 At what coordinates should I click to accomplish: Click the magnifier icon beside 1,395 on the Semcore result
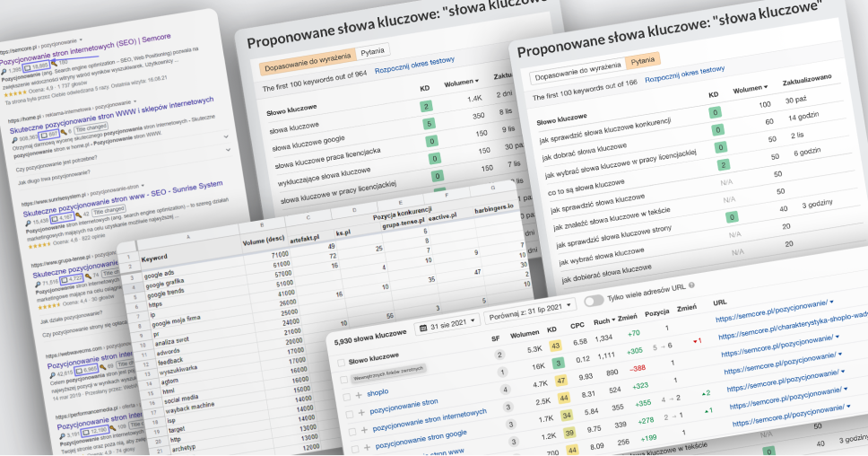pyautogui.click(x=4, y=72)
